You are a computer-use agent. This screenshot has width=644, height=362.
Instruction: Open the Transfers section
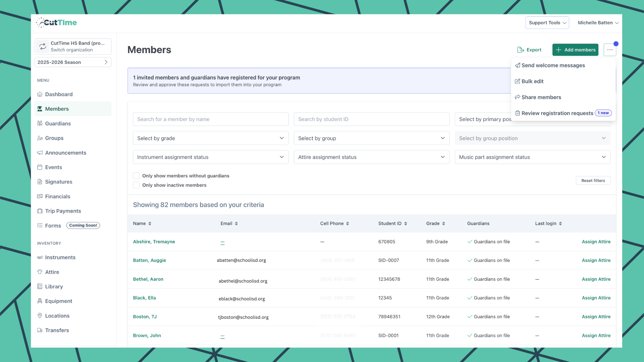click(57, 330)
